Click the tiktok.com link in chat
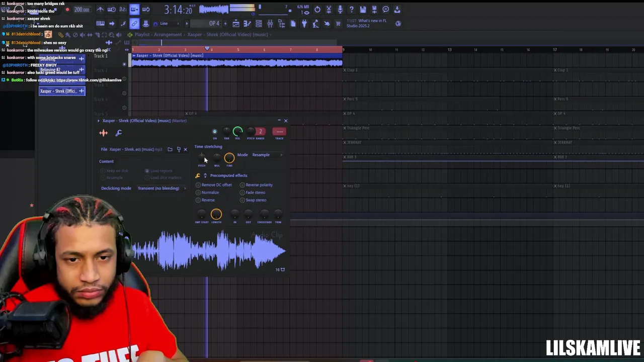Image resolution: width=644 pixels, height=362 pixels. (x=89, y=80)
